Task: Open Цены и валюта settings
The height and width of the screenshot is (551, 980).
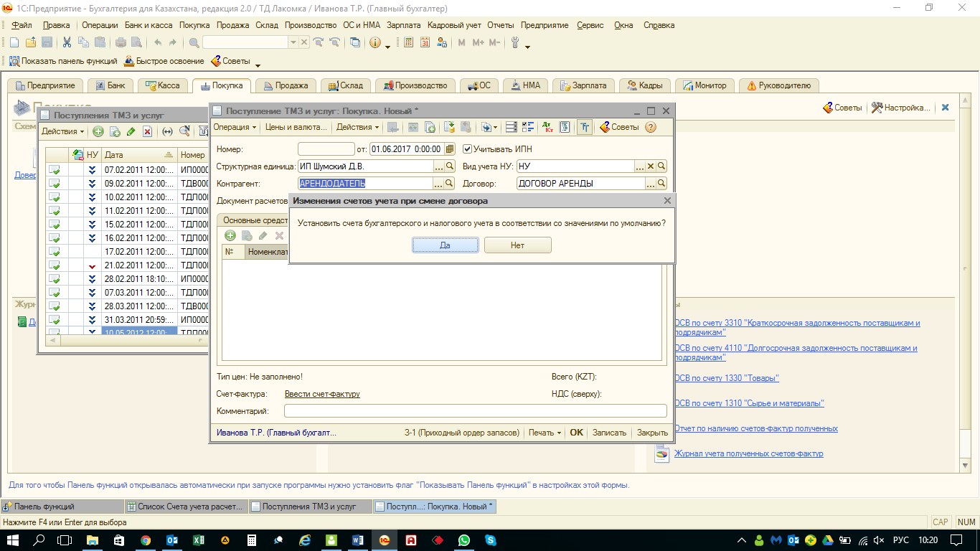Action: click(296, 127)
